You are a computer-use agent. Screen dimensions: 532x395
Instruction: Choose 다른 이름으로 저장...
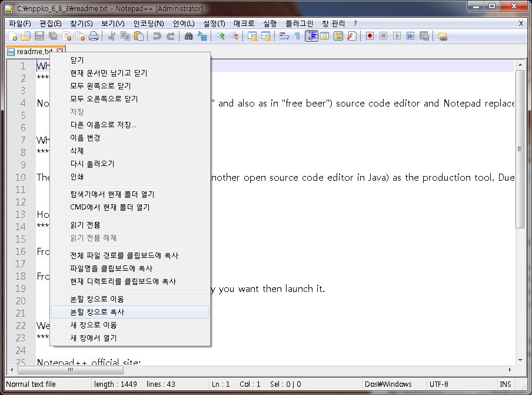pos(130,125)
